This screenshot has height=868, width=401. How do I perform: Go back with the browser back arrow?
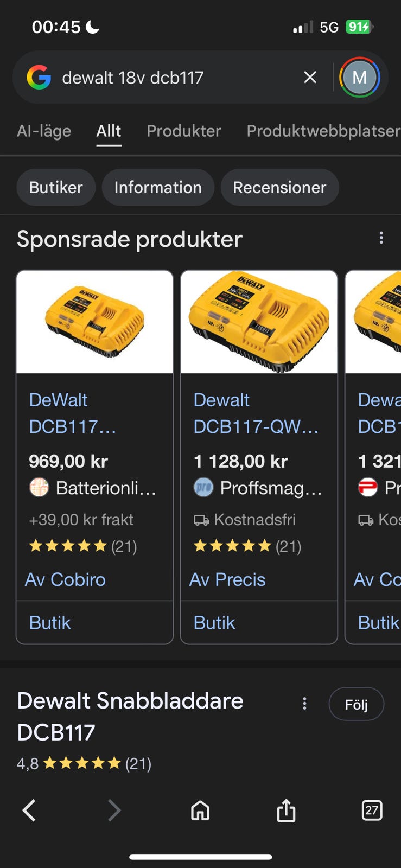pos(29,810)
